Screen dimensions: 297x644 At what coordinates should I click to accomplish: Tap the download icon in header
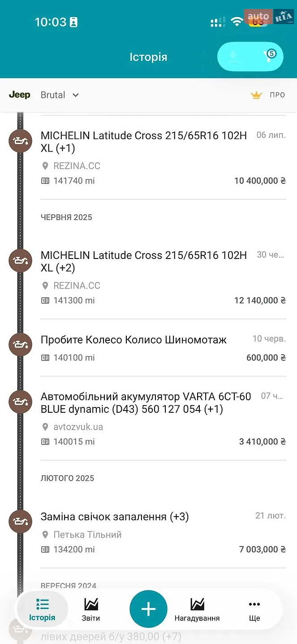click(232, 56)
